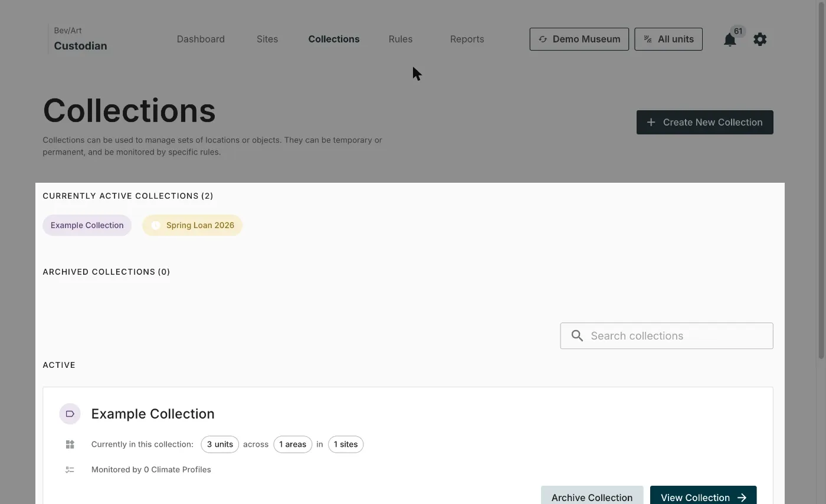Navigate to Rules

pyautogui.click(x=401, y=39)
